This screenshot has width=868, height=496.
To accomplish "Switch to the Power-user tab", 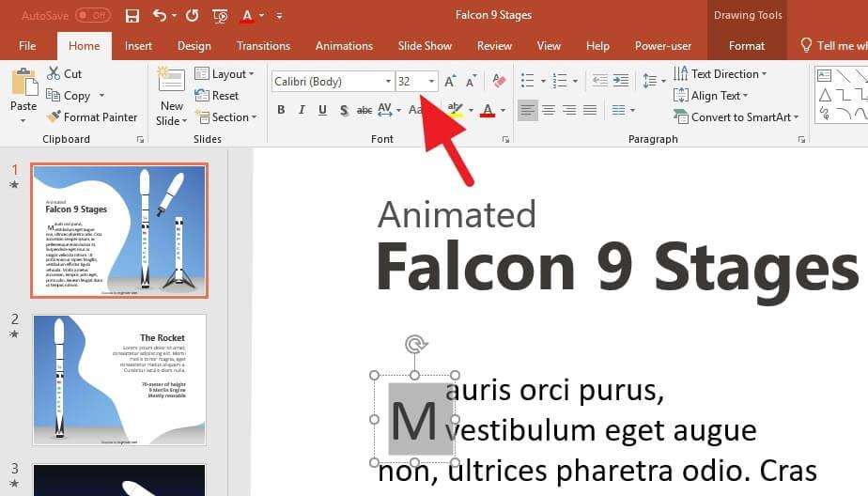I will (663, 45).
